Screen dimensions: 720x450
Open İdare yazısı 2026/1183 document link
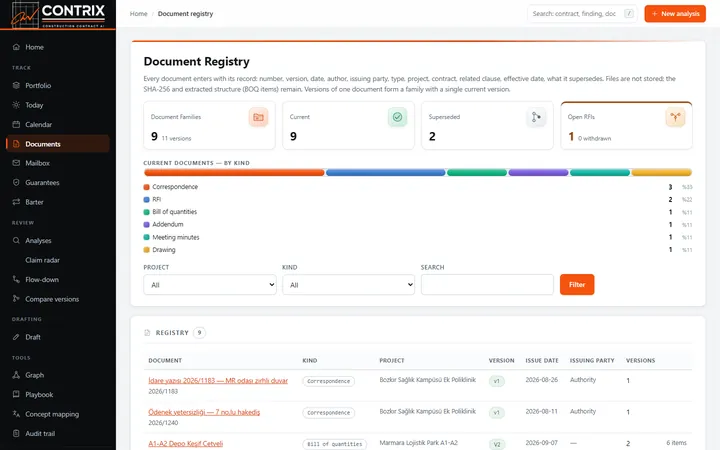218,381
